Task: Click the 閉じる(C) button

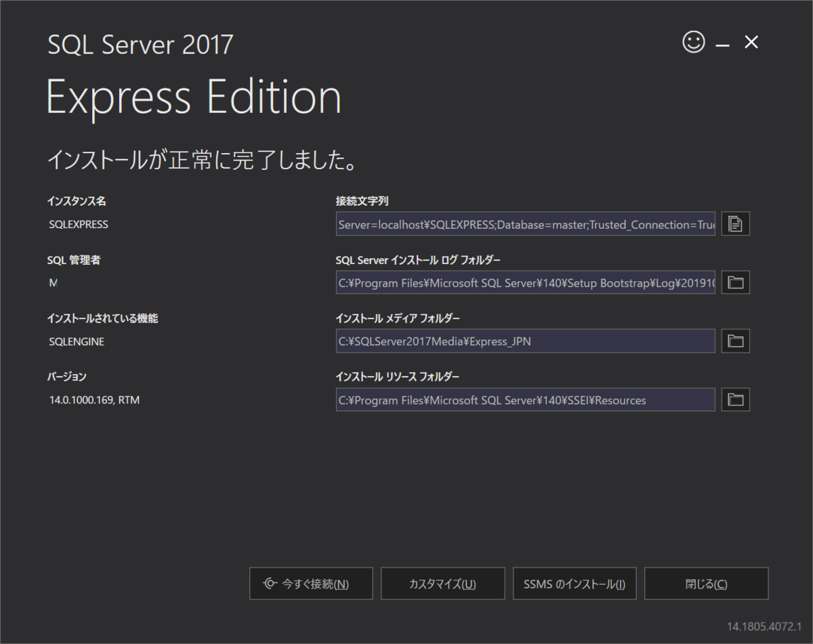Action: pyautogui.click(x=706, y=584)
